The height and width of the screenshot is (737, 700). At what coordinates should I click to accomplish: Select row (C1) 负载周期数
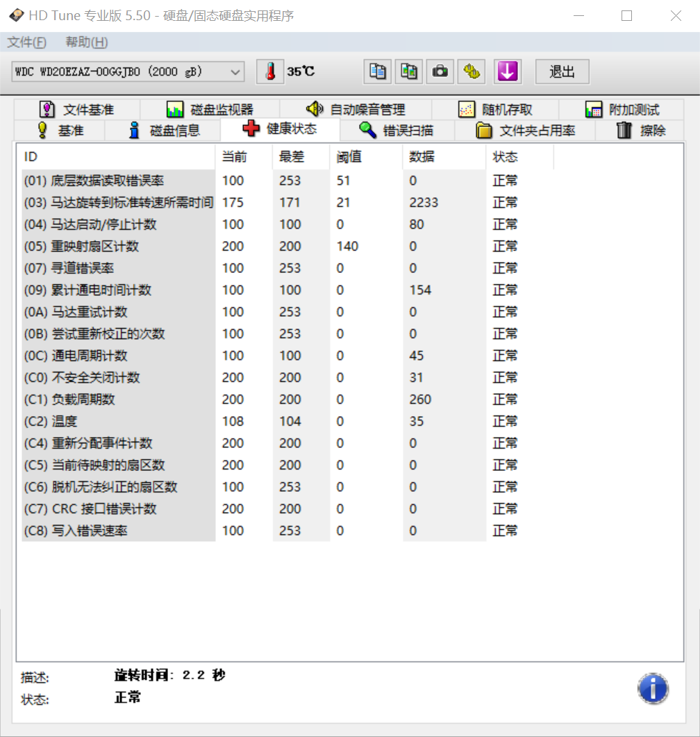point(287,399)
